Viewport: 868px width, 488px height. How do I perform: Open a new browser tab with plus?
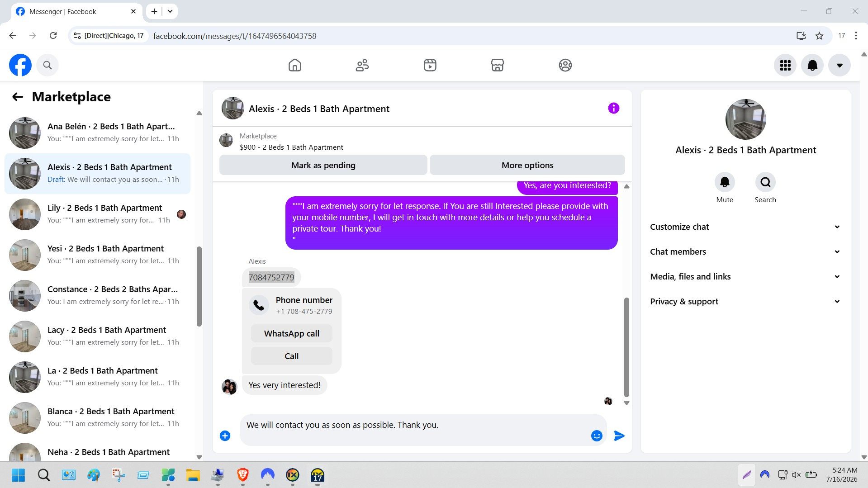tap(154, 11)
